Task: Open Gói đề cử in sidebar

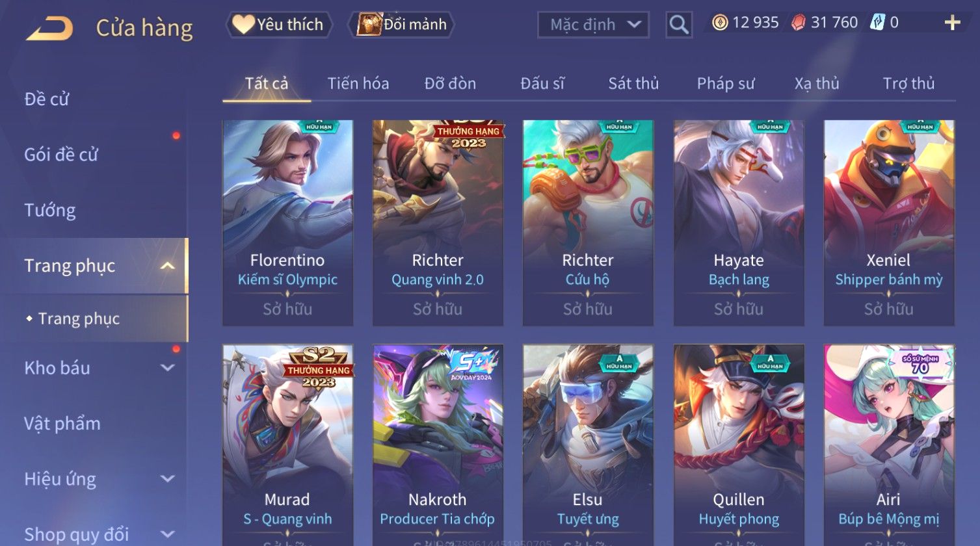Action: (61, 155)
